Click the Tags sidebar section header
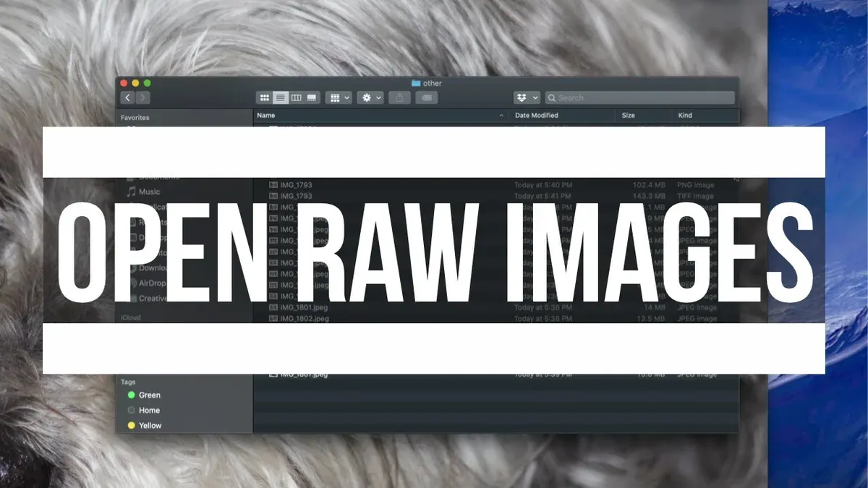 [127, 382]
